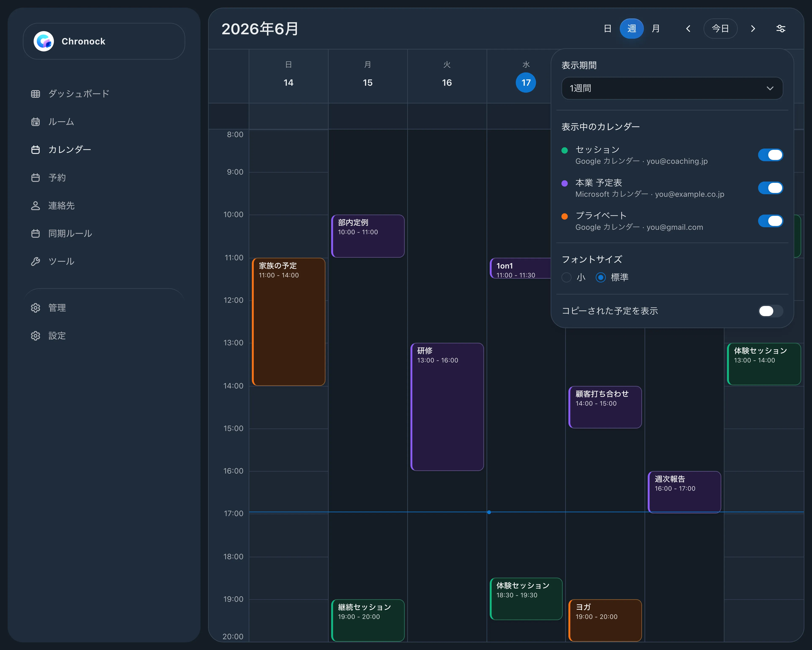Open the 研修 13:00 - 16:00 event
This screenshot has width=812, height=650.
[447, 407]
